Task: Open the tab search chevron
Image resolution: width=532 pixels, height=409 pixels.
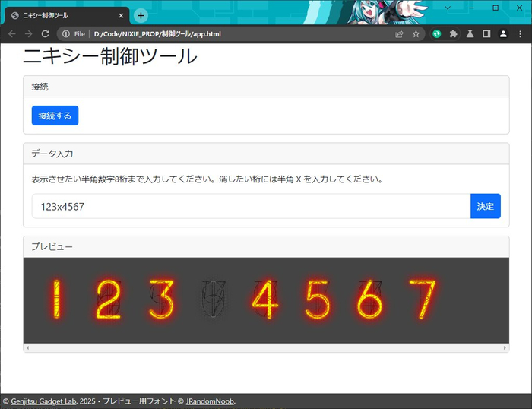Action: [448, 8]
